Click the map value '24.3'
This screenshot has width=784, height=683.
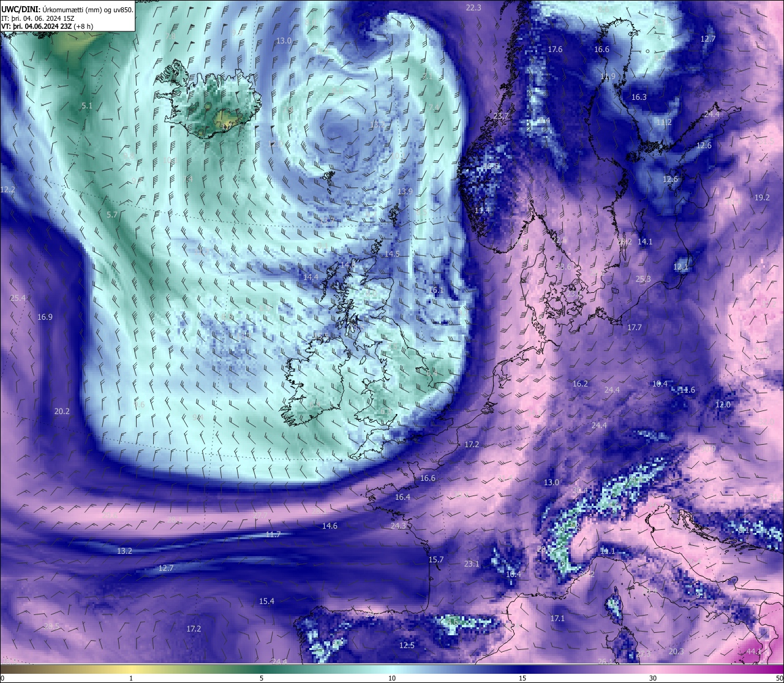pos(398,526)
